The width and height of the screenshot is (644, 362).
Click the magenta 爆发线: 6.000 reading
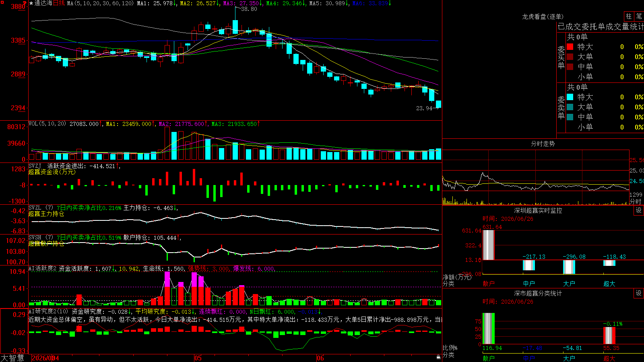point(254,269)
